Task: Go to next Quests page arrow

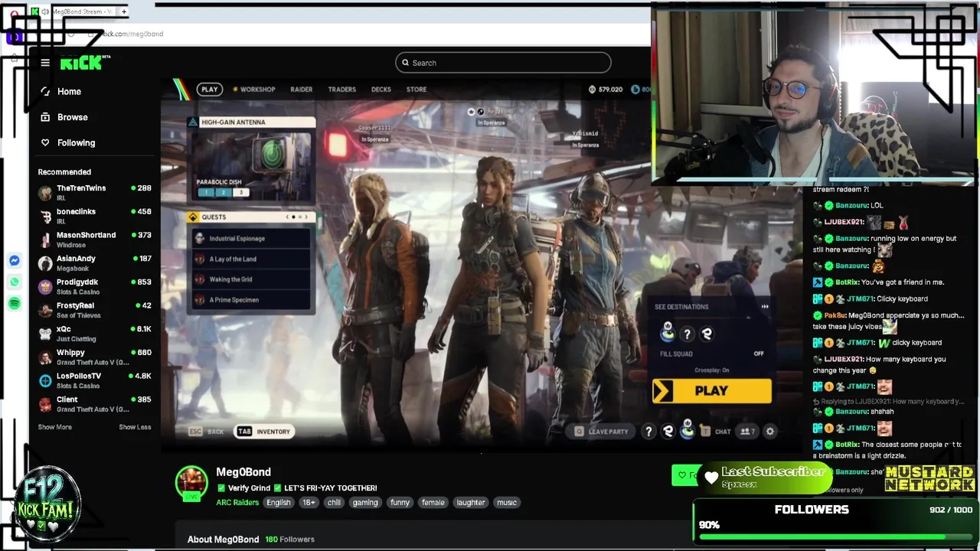Action: 306,217
